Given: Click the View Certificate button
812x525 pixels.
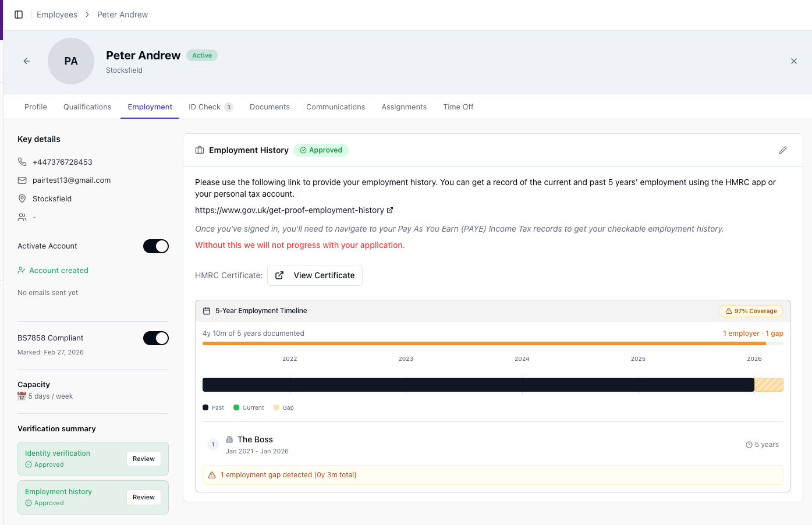Looking at the screenshot, I should coord(315,275).
